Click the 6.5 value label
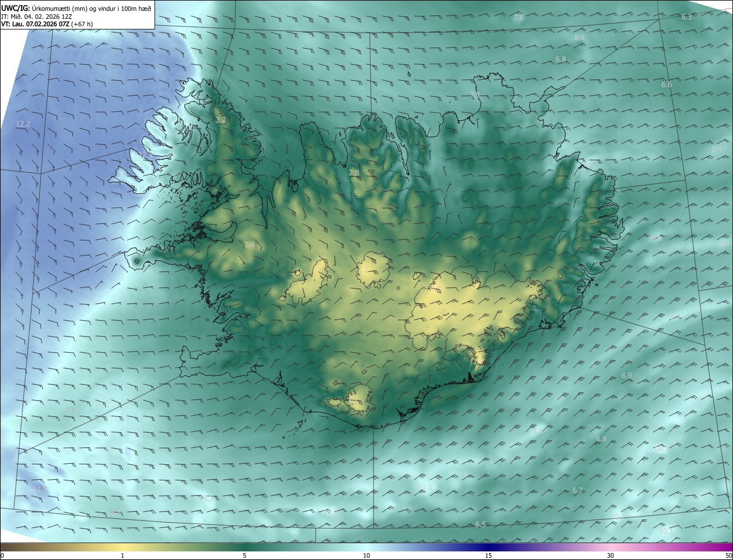The image size is (733, 560). pyautogui.click(x=480, y=524)
